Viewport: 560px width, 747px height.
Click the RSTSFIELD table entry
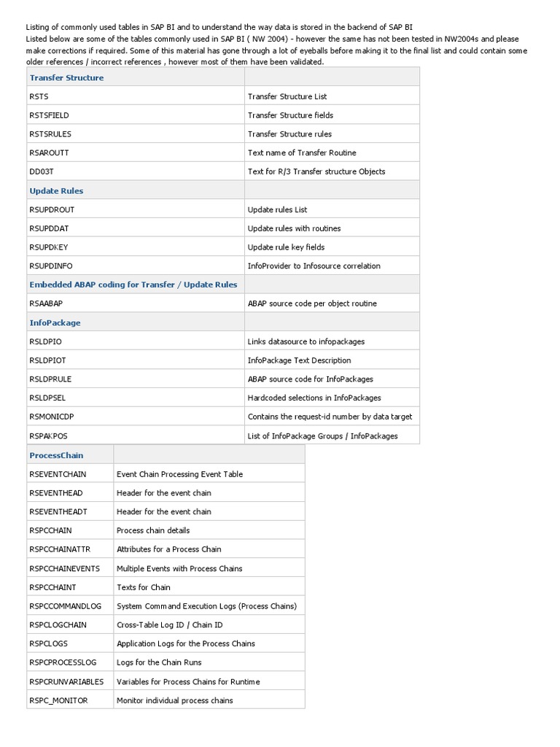pyautogui.click(x=49, y=115)
